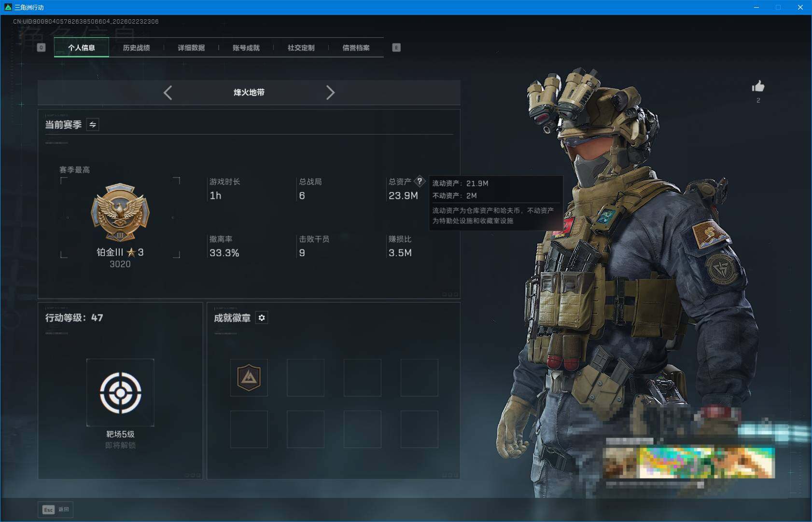Switch to the 历史战绩 tab
The width and height of the screenshot is (812, 522).
(137, 47)
